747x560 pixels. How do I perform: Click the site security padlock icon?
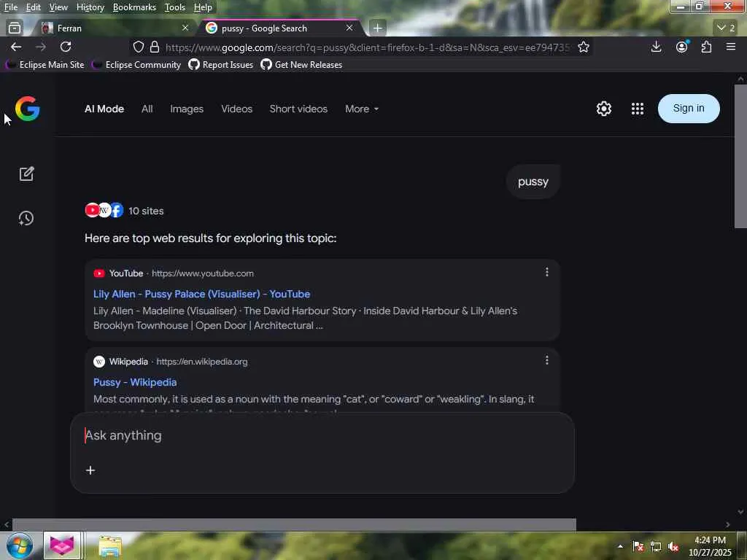[155, 47]
